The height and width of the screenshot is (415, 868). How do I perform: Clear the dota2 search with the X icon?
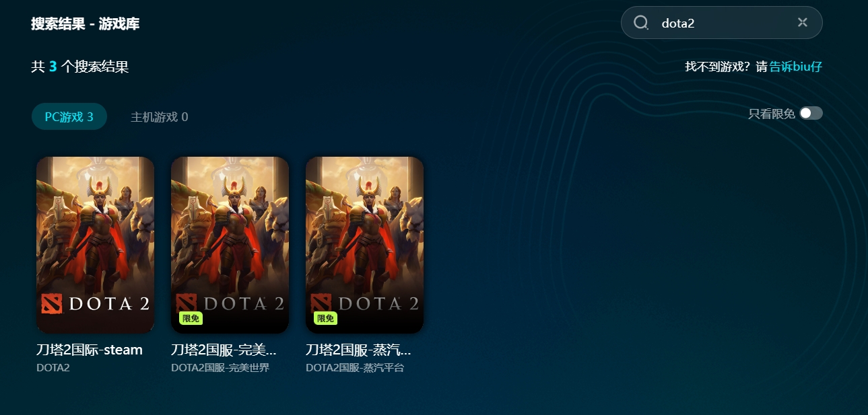coord(803,22)
